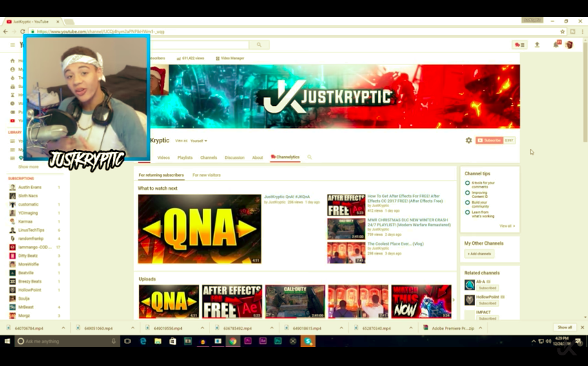Click the browser back arrow
588x366 pixels.
5,31
